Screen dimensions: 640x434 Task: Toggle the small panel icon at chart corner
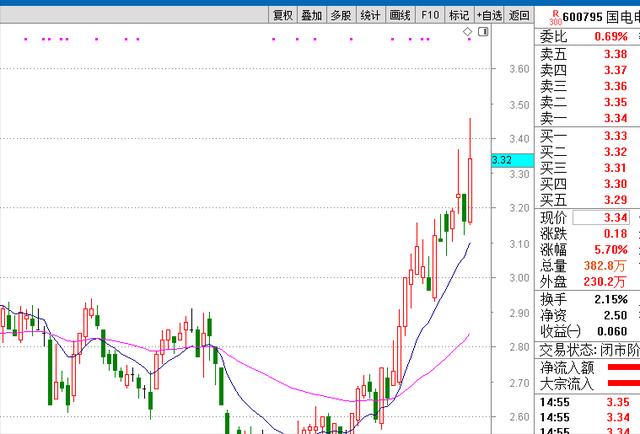coord(481,33)
